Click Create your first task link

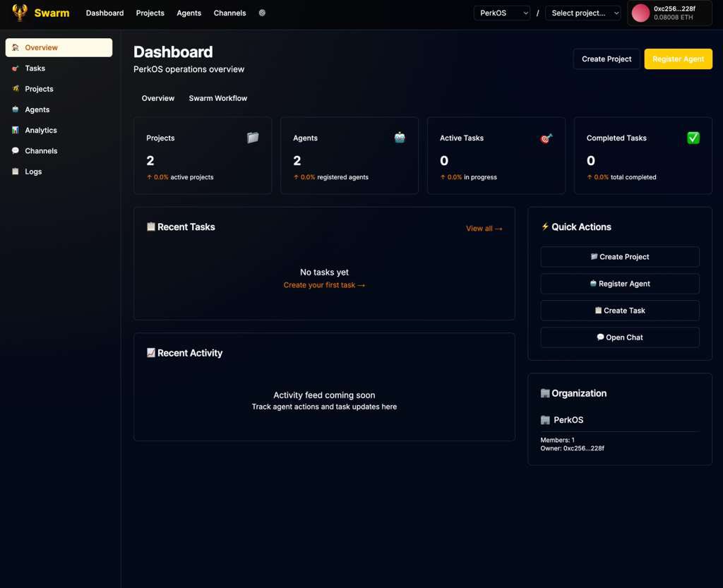(x=324, y=284)
